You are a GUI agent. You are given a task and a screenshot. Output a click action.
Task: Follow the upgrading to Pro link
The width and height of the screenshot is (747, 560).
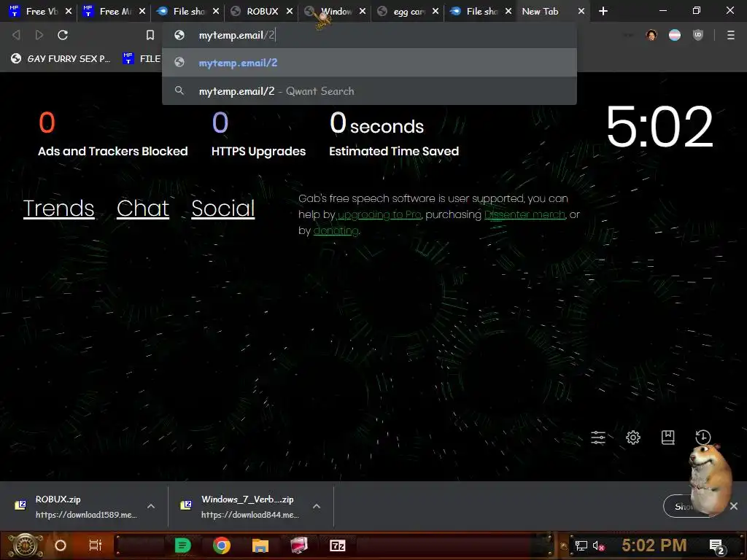(379, 215)
